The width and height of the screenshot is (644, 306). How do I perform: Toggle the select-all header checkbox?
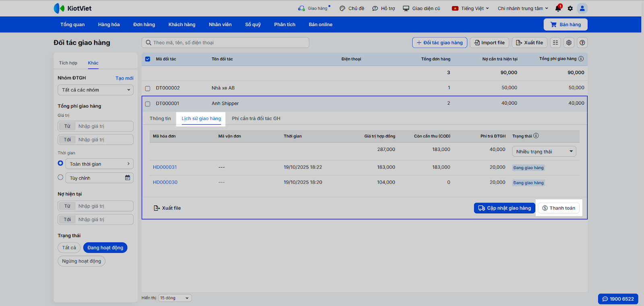148,59
